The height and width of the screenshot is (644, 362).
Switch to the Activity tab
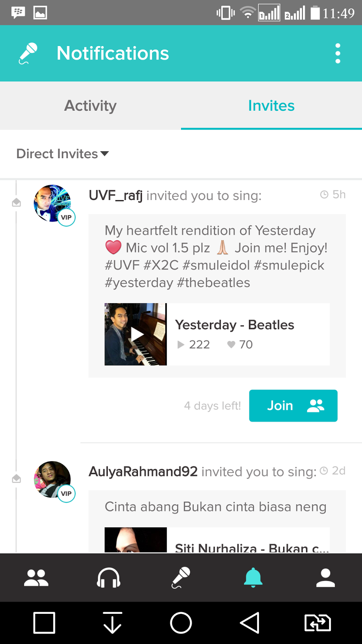(x=90, y=106)
